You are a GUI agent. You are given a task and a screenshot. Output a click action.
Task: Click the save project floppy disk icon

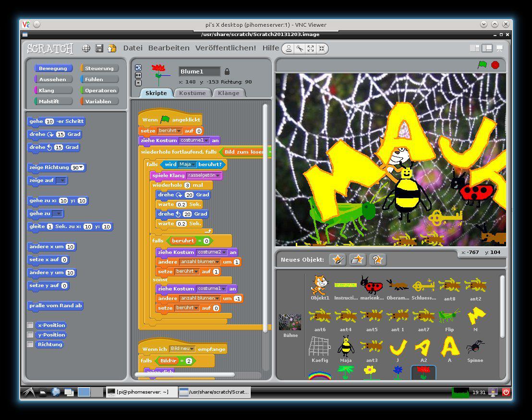[99, 48]
